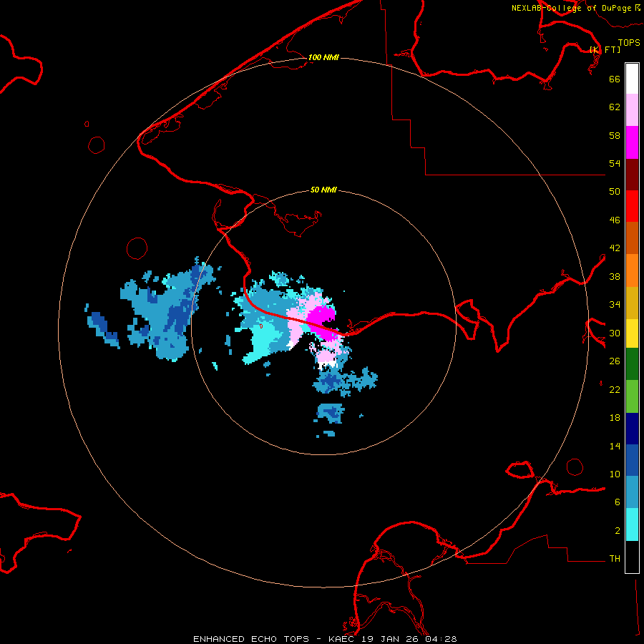
Task: Click the legend value "30"
Action: click(x=615, y=333)
